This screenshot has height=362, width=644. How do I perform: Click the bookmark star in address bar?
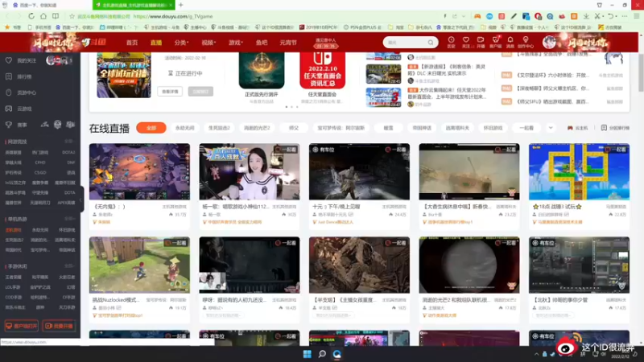pos(72,16)
